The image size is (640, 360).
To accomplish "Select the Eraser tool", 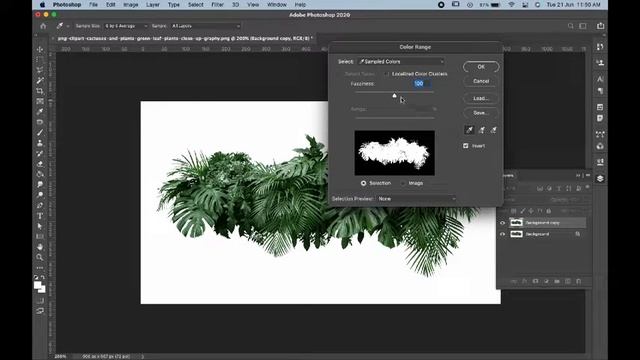I will 40,164.
